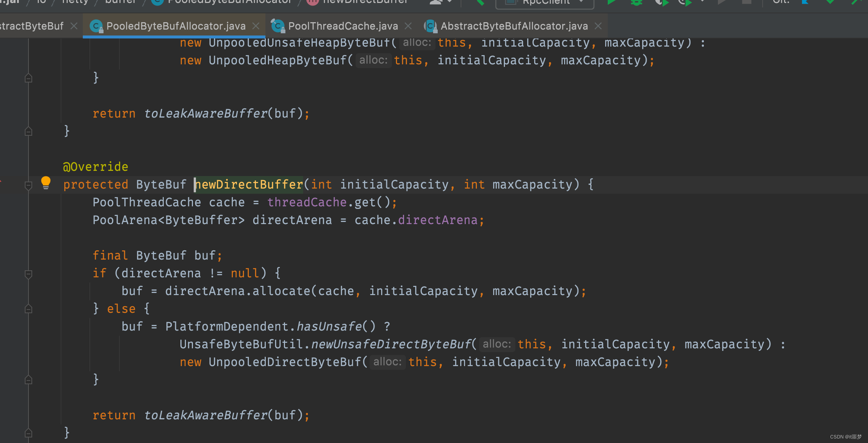This screenshot has width=868, height=443.
Task: Click 'UnpooledDirectByteBuf' constructor name
Action: [x=285, y=362]
